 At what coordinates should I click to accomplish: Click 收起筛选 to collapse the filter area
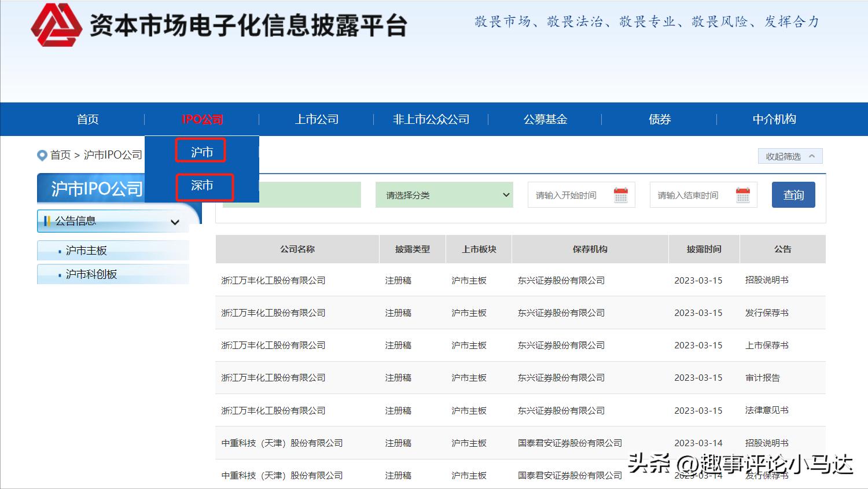click(789, 156)
